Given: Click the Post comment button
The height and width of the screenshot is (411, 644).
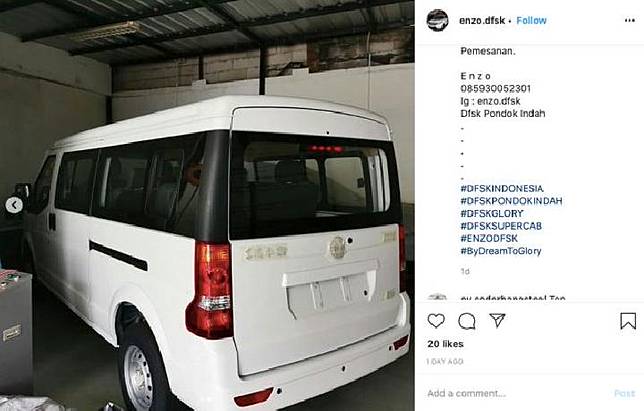Looking at the screenshot, I should (624, 393).
